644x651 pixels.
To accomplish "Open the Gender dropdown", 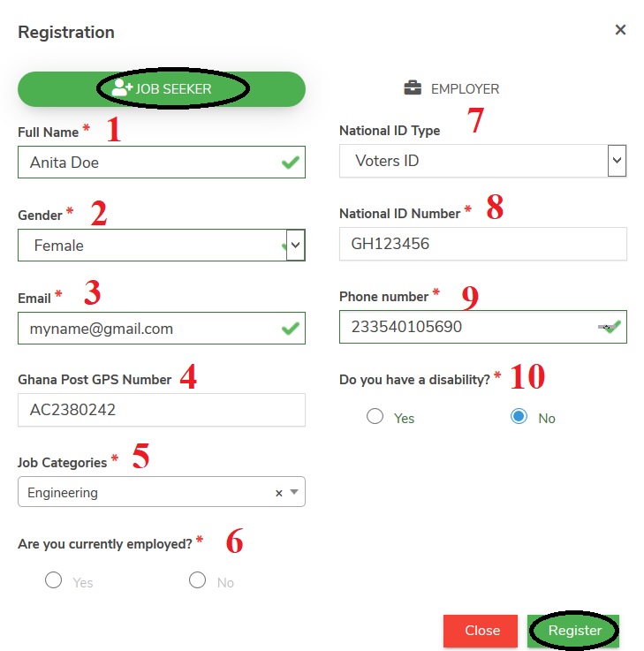I will click(x=296, y=245).
